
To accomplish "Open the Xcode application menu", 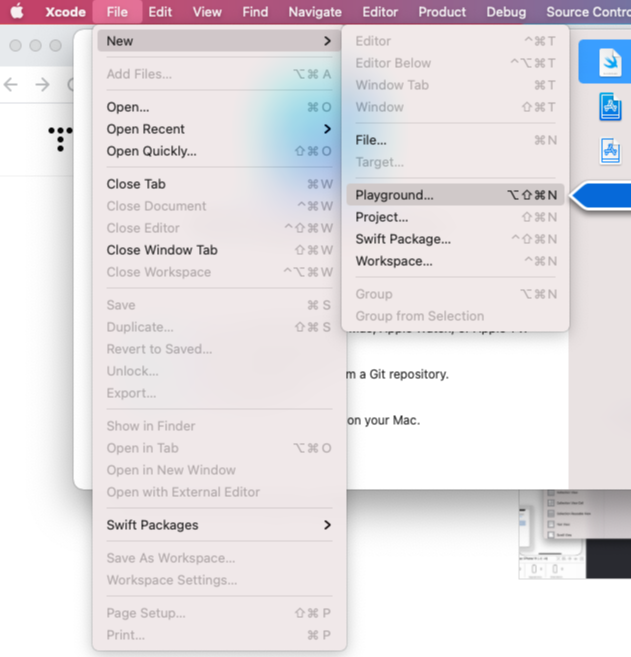I will tap(65, 12).
